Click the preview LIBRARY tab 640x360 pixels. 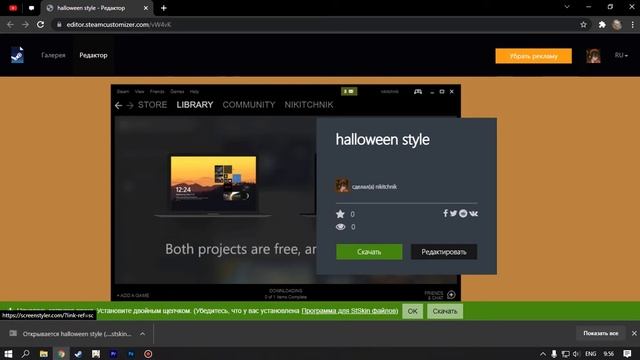195,105
